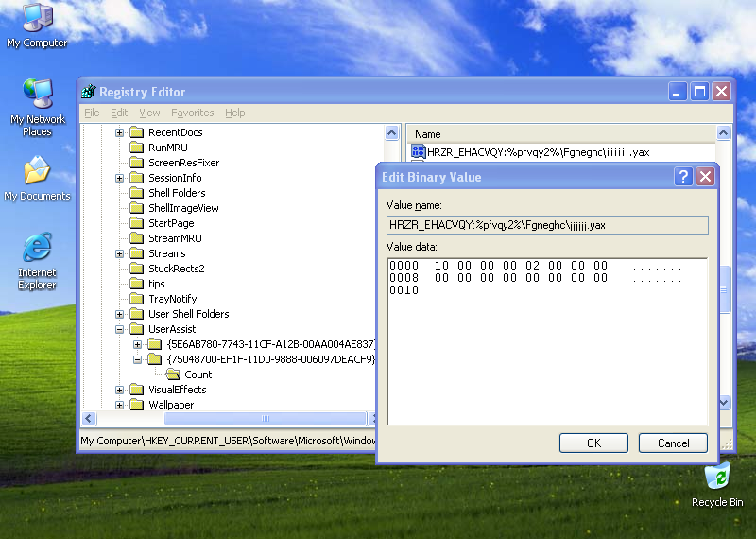Expand the VisualEffects tree node
756x539 pixels.
click(120, 390)
